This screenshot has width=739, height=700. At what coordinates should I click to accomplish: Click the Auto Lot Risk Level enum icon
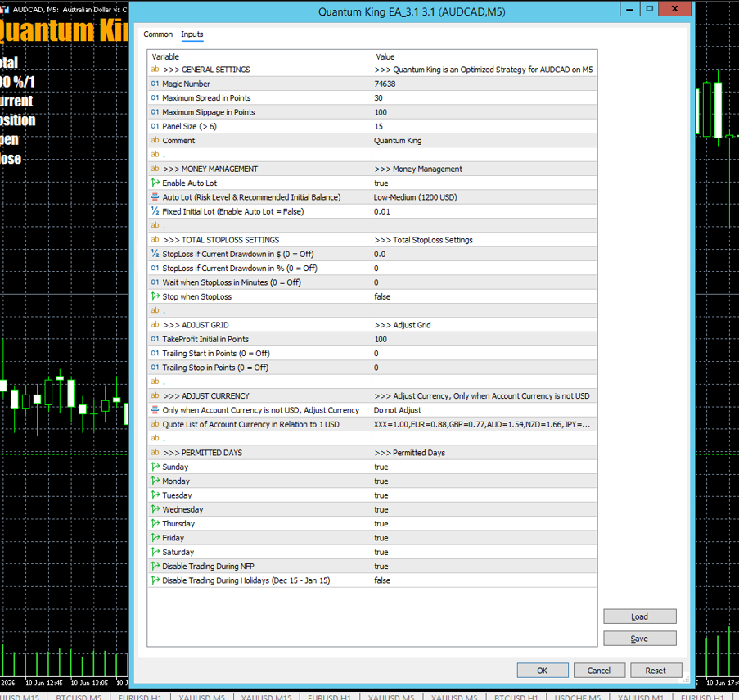(x=155, y=197)
